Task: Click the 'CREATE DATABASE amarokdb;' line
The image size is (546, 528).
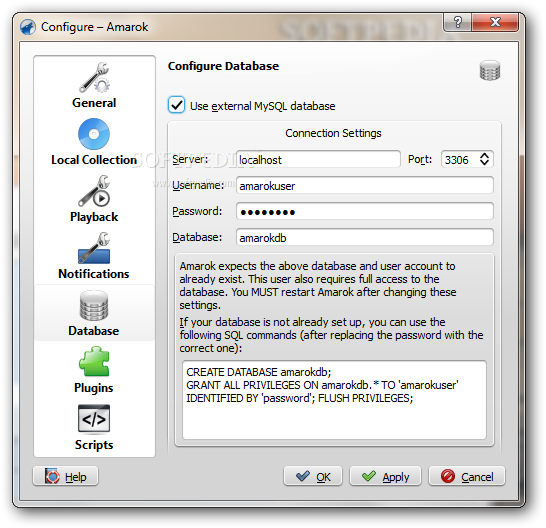Action: (x=259, y=372)
